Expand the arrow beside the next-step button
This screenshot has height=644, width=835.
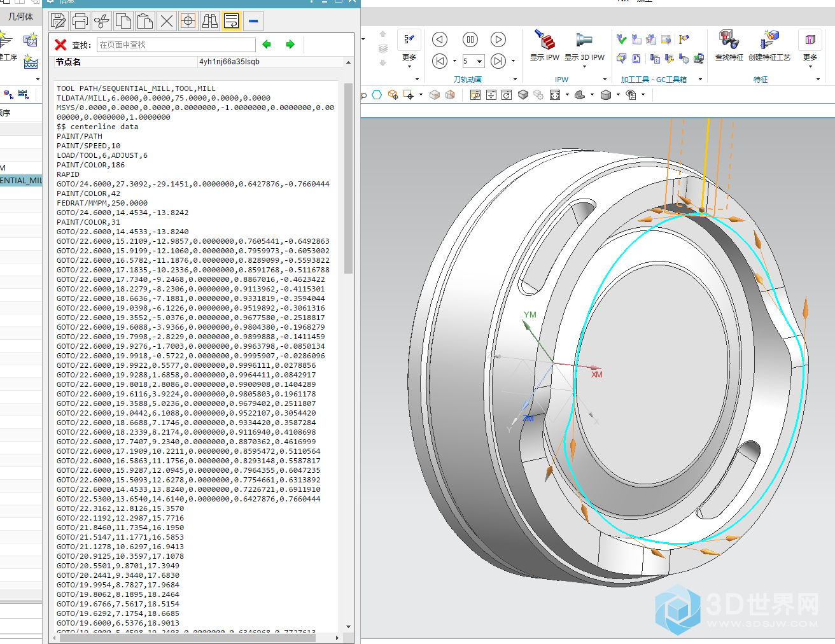[513, 61]
